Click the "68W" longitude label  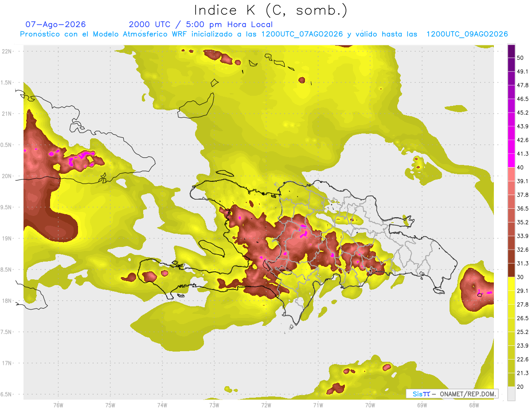coord(474,405)
